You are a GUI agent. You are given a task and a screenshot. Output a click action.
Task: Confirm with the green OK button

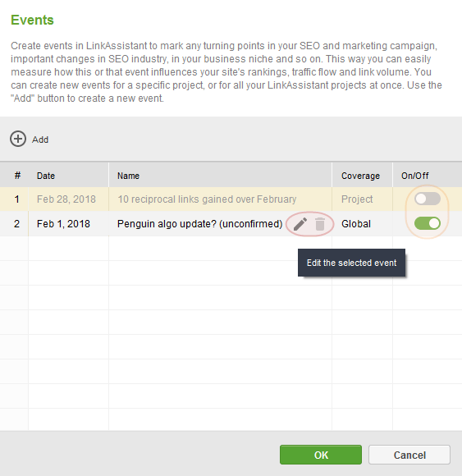321,455
